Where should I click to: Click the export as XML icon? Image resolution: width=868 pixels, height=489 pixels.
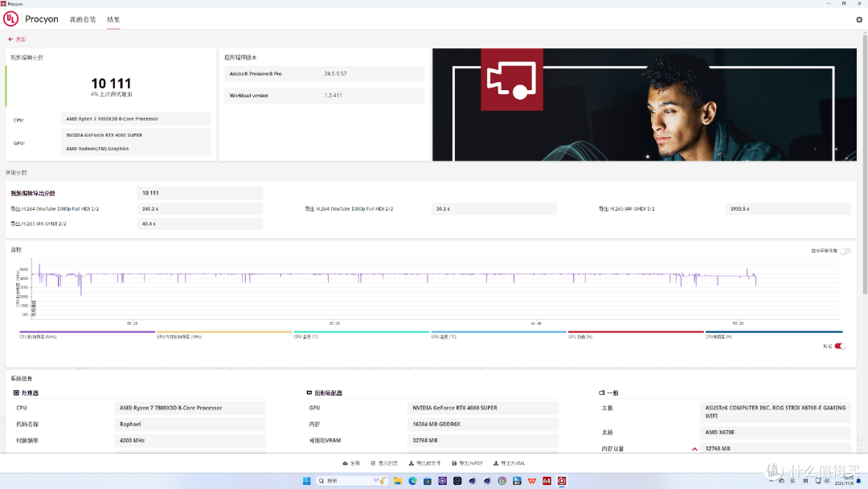point(495,463)
